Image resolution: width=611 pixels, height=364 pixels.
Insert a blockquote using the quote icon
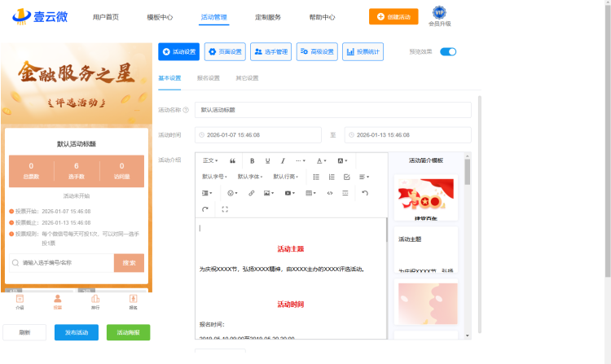click(x=233, y=160)
